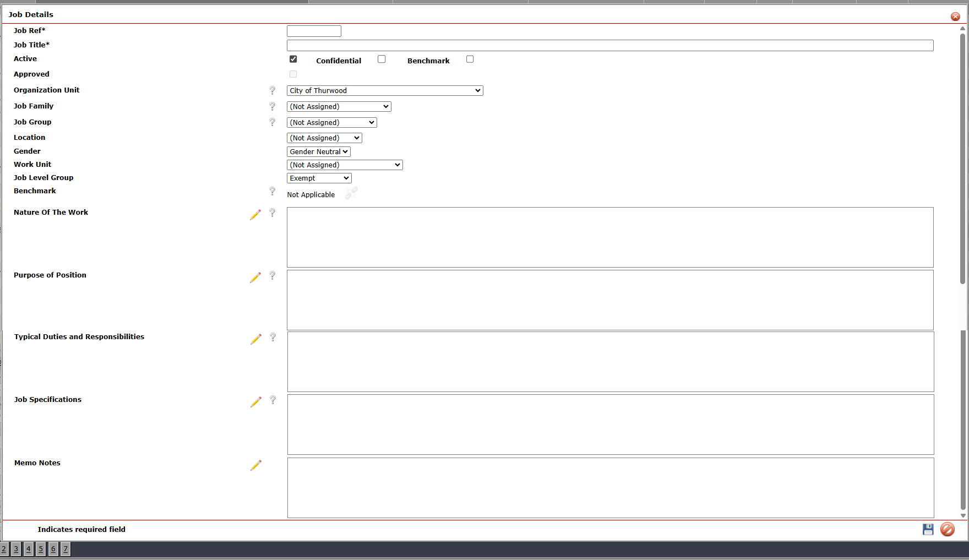Close the Job Details dialog

point(955,17)
